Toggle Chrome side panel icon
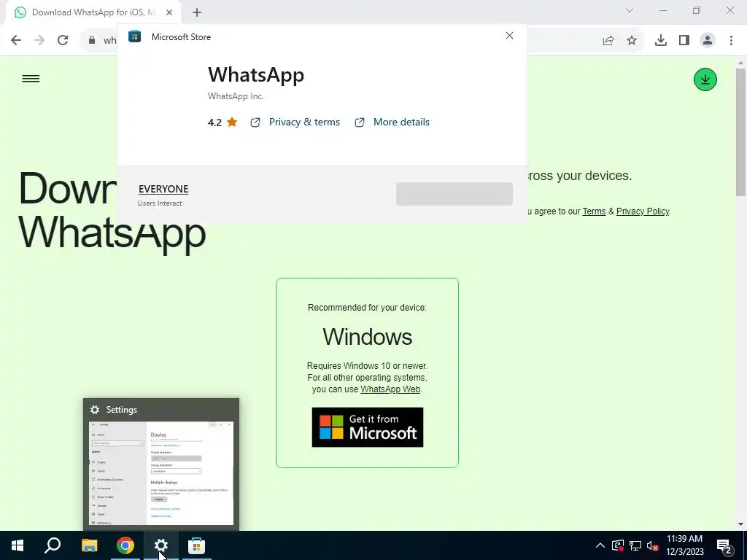The height and width of the screenshot is (560, 747). [684, 41]
